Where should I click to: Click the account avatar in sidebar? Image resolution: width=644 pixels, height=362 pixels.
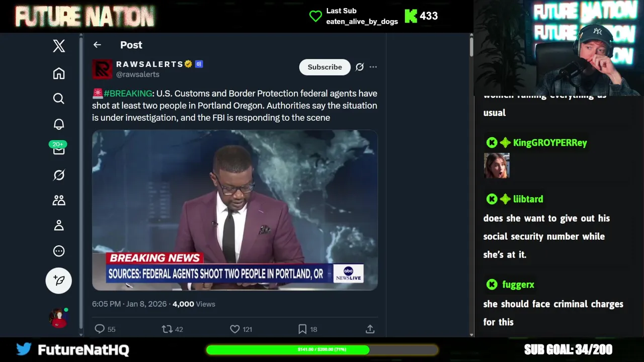click(58, 318)
